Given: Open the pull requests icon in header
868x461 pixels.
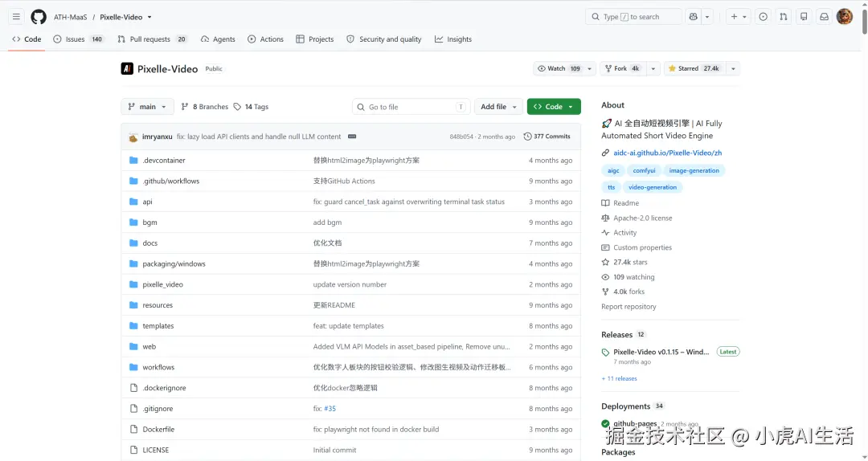Looking at the screenshot, I should tap(784, 17).
